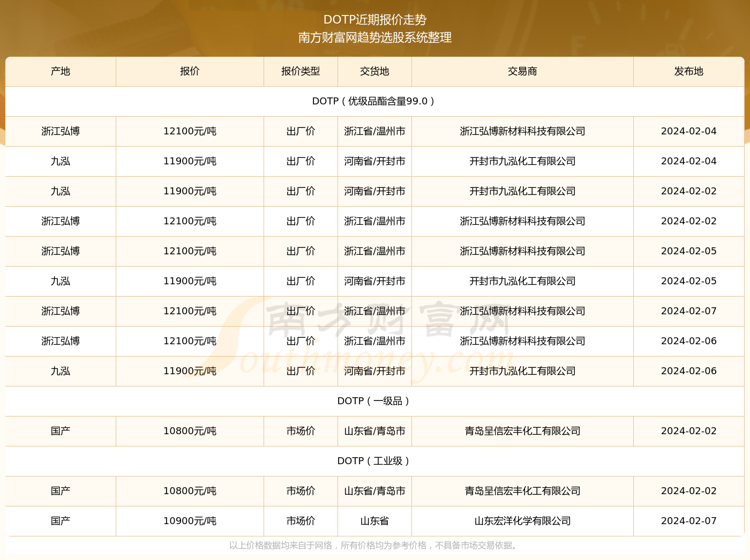750x560 pixels.
Task: Click '11900元/吨' in the 2024-02-06 row
Action: pyautogui.click(x=190, y=371)
